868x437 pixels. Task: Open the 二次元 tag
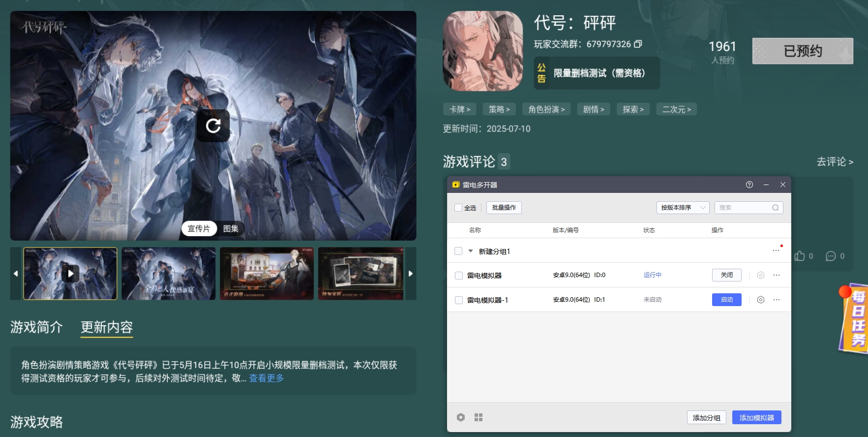point(676,109)
